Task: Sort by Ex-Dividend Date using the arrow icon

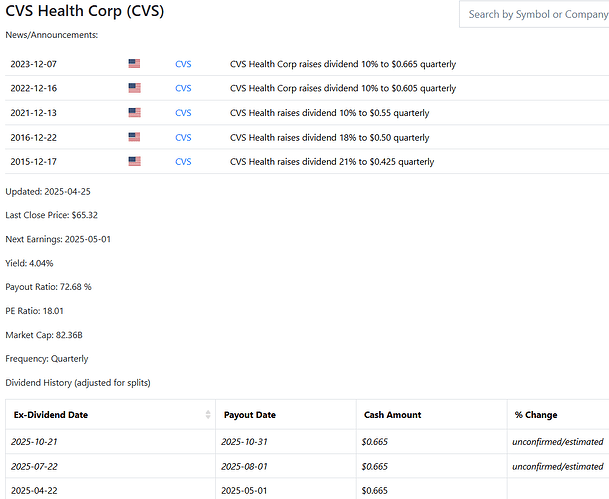Action: pos(208,414)
